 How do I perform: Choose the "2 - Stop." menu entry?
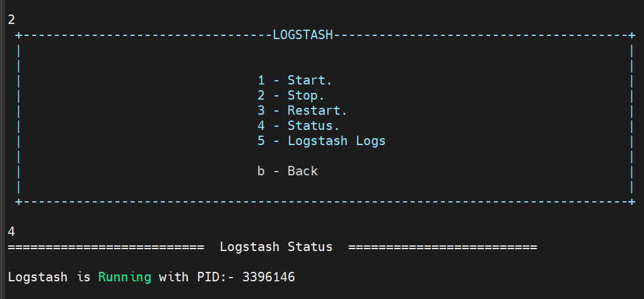tap(291, 95)
